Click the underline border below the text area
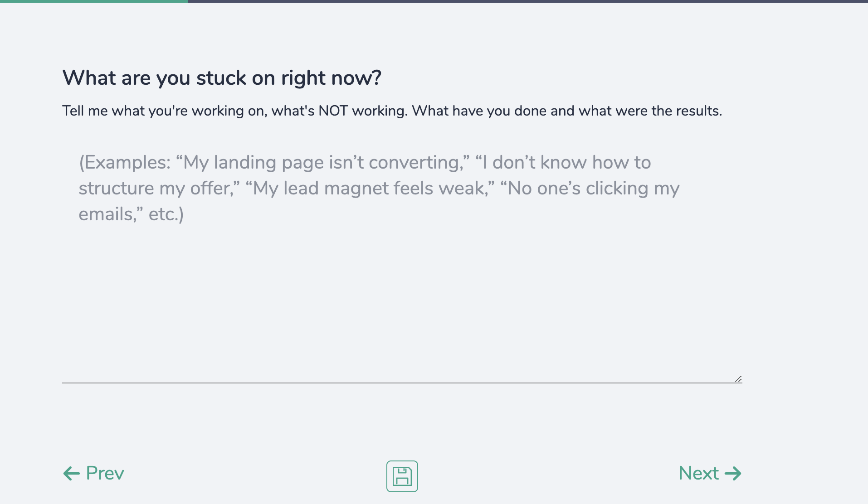This screenshot has height=504, width=868. (x=402, y=383)
